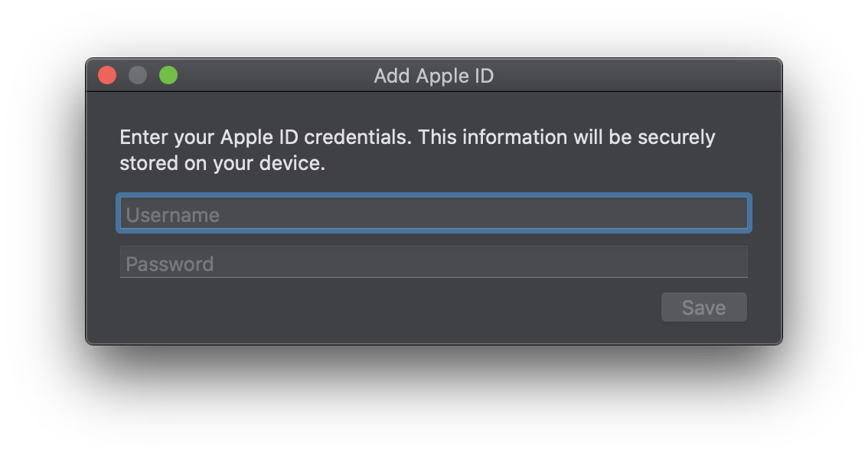Select the Username placeholder text
Screen dimensions: 868x458
click(173, 215)
